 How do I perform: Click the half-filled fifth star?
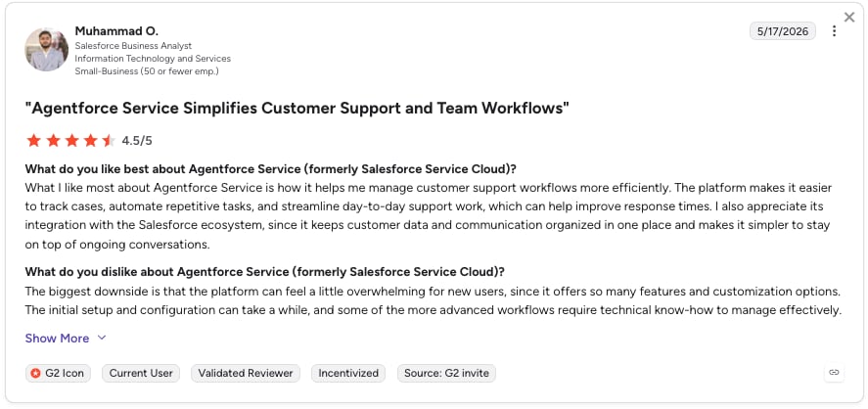point(109,141)
